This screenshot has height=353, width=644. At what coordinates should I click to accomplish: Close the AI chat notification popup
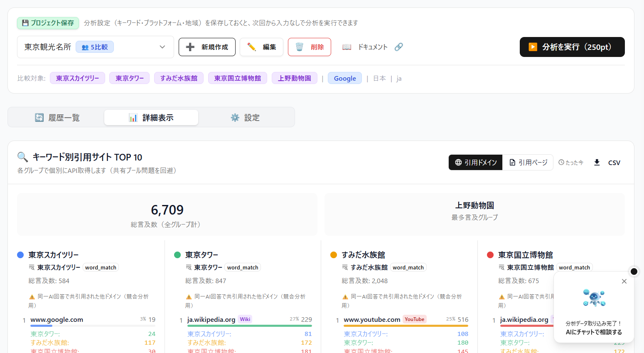point(624,281)
